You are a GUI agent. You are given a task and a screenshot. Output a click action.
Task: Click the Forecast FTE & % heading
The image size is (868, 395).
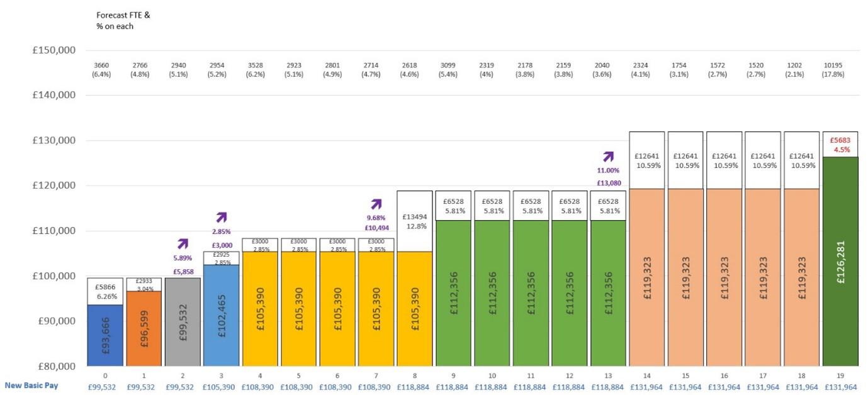pos(123,20)
